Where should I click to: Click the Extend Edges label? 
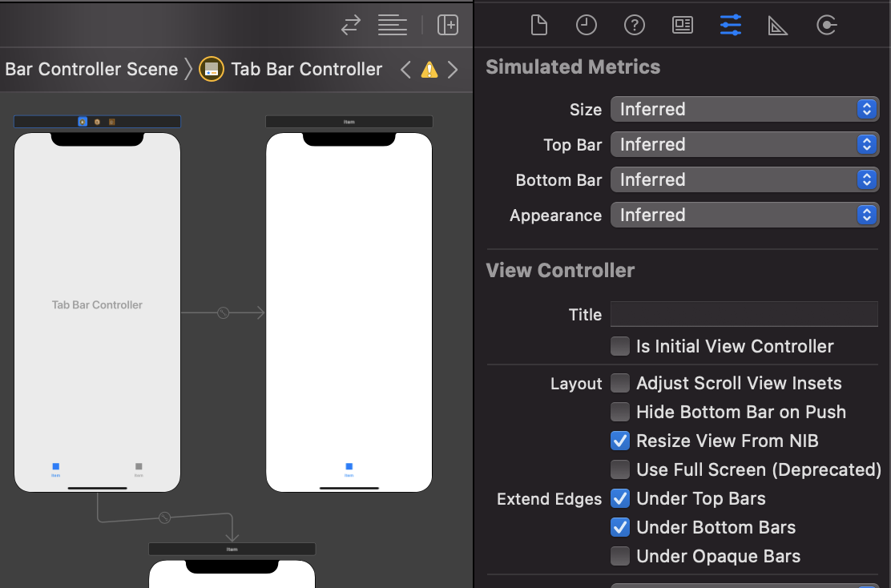pyautogui.click(x=549, y=499)
